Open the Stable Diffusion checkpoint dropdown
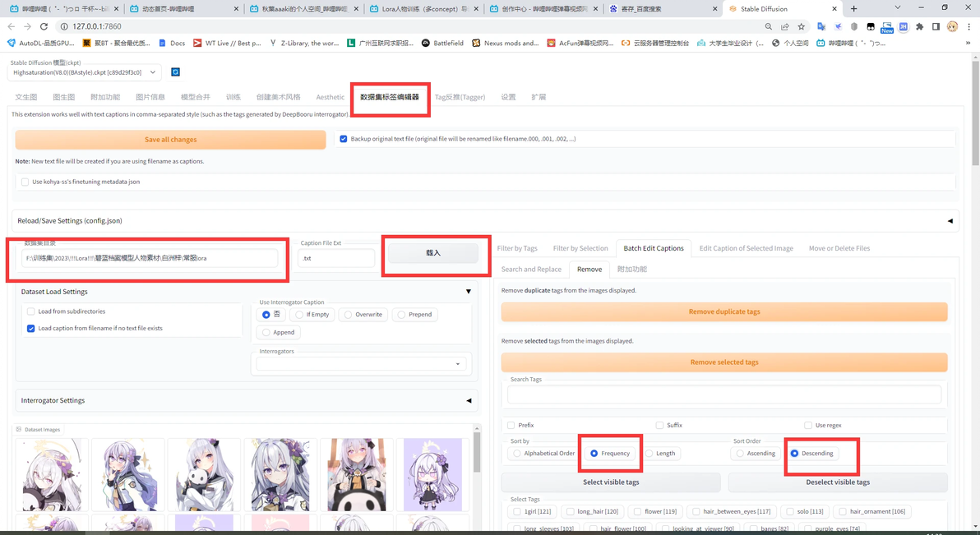 coord(85,72)
